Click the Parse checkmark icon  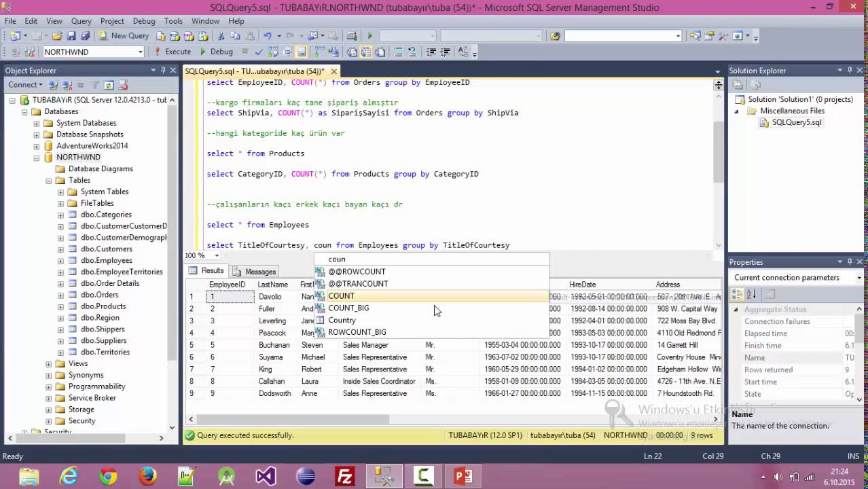[259, 52]
